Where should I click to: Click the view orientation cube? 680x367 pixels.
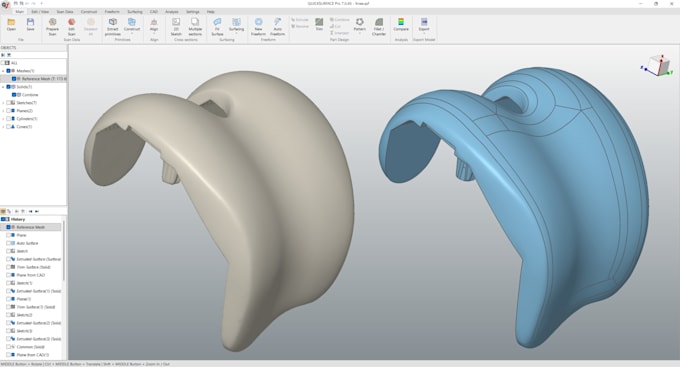656,66
